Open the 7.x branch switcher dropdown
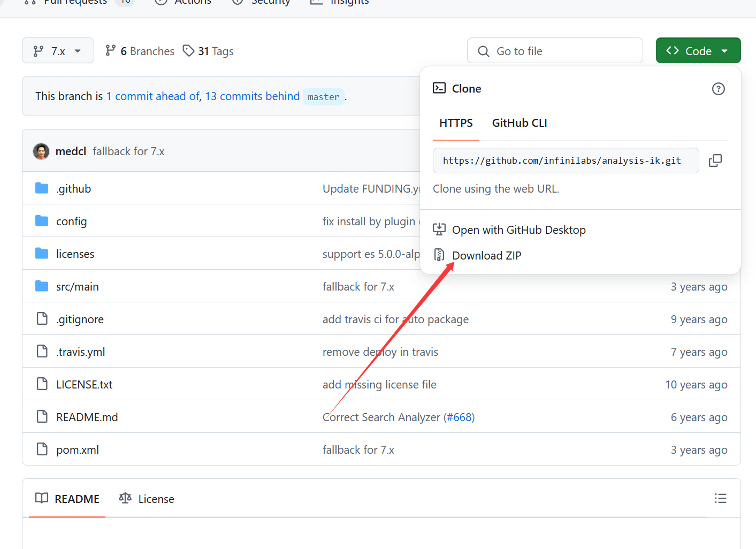Viewport: 756px width, 549px height. point(58,51)
